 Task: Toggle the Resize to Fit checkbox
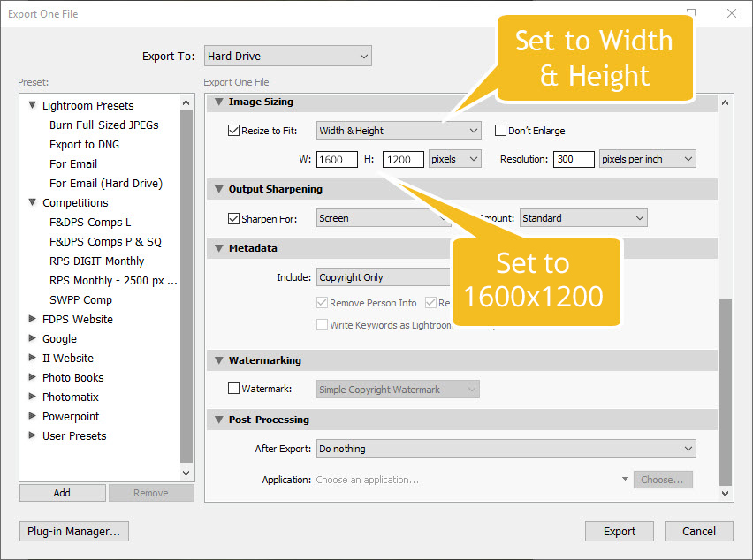(x=234, y=131)
